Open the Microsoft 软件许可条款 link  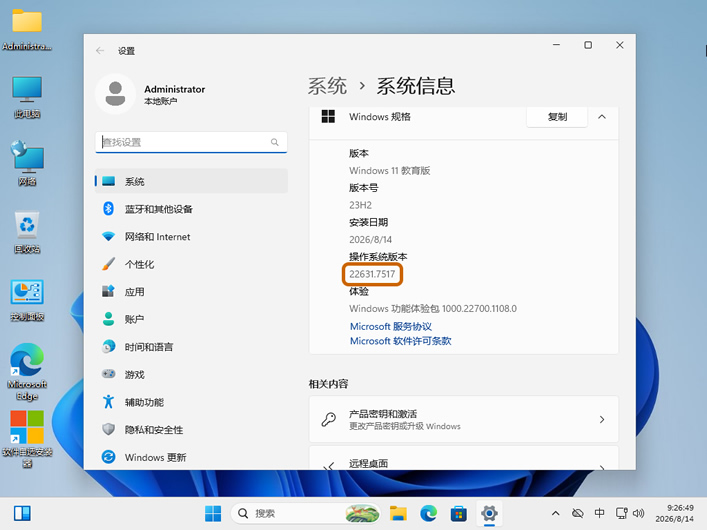pyautogui.click(x=401, y=341)
